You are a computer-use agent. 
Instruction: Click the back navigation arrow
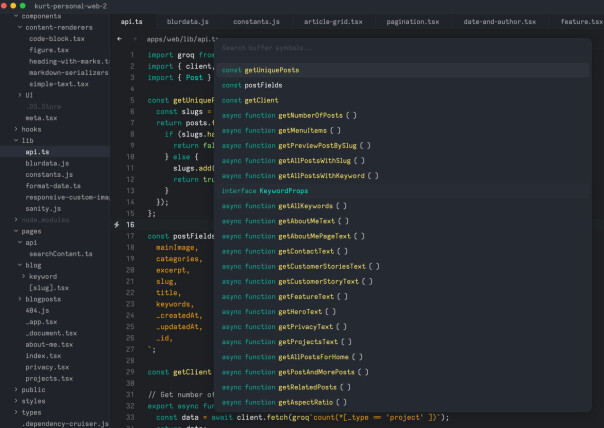119,39
